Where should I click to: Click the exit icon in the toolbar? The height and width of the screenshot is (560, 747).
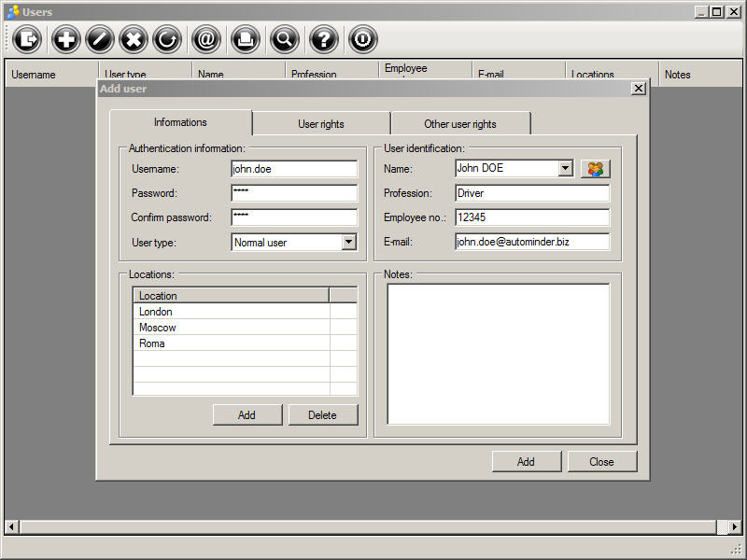click(x=28, y=39)
